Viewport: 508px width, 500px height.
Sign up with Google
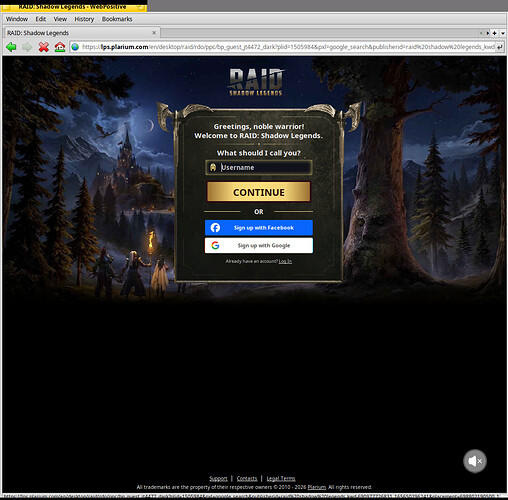(x=259, y=245)
